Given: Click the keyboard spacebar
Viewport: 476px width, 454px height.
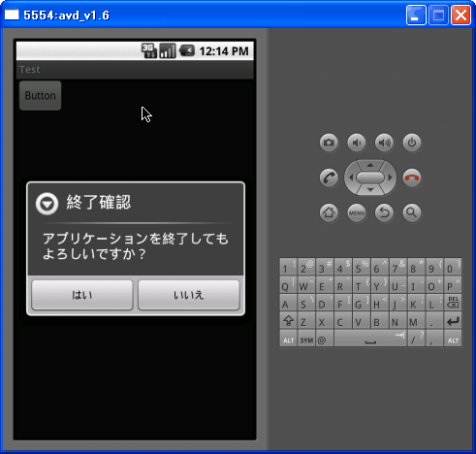Looking at the screenshot, I should pos(370,339).
